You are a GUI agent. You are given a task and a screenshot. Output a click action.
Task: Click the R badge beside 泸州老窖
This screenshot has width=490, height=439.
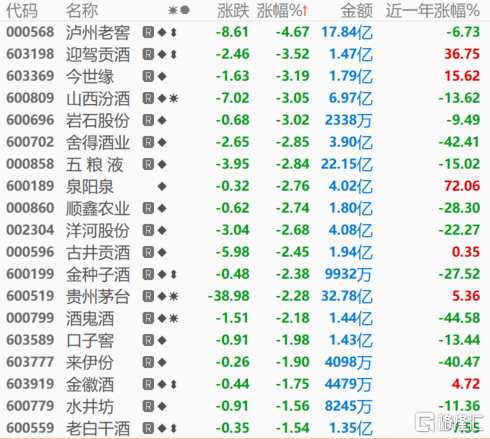148,32
